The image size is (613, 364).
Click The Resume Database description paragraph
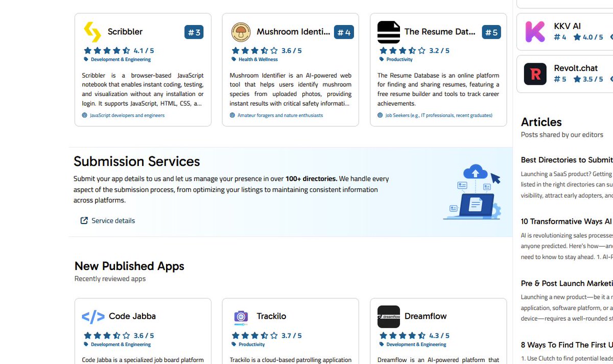(x=438, y=89)
